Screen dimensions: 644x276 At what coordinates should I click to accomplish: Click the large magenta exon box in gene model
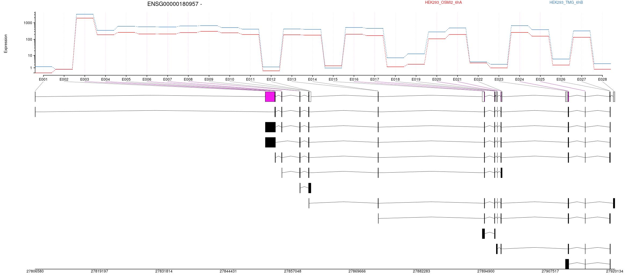[x=270, y=97]
